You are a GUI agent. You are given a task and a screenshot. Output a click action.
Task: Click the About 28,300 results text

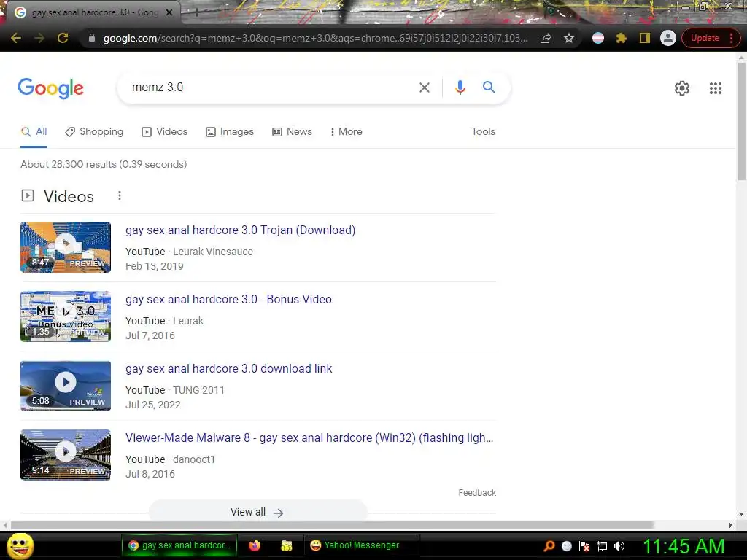pyautogui.click(x=104, y=164)
